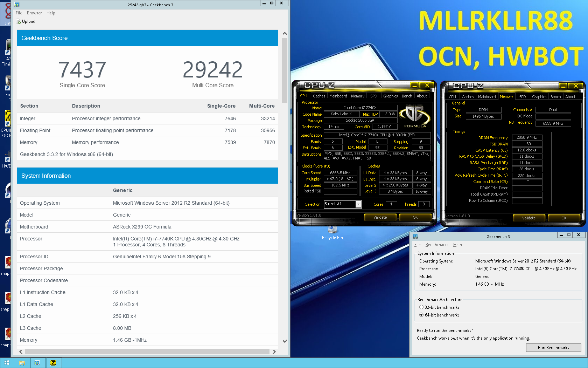Click Validate in left CPU-Z window

[x=380, y=217]
